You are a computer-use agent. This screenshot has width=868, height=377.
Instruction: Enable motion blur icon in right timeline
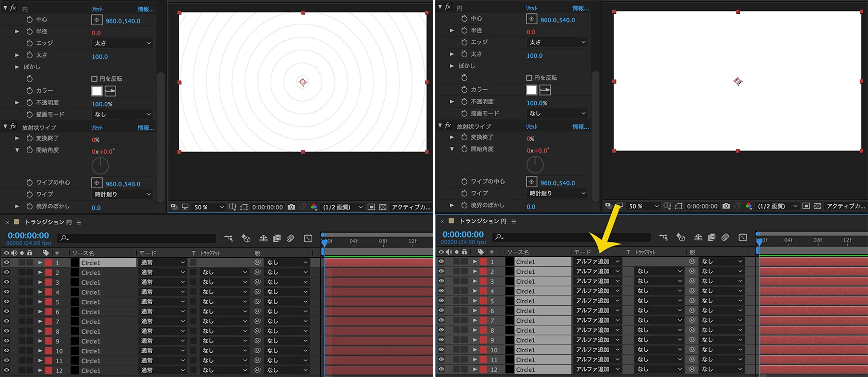(x=725, y=237)
